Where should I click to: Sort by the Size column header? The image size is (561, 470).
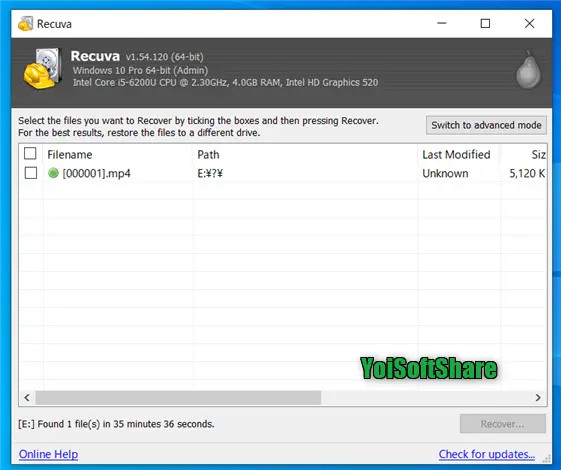(524, 155)
